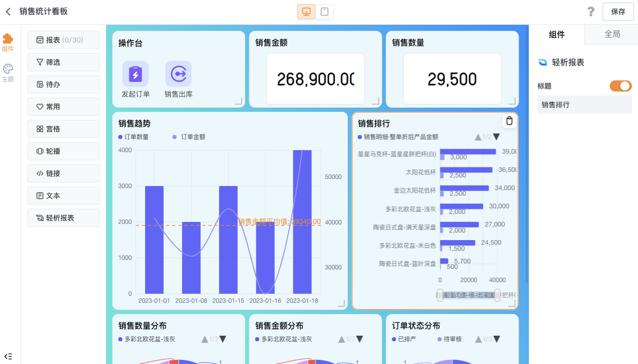This screenshot has height=364, width=638.
Task: Open the help question mark
Action: click(590, 11)
